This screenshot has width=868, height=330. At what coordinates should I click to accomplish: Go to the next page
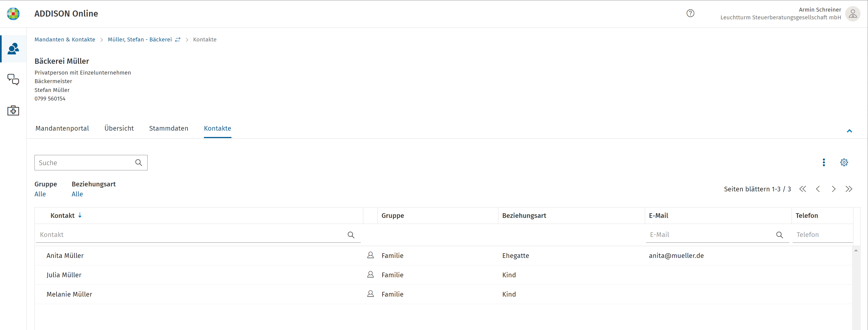[x=833, y=189]
